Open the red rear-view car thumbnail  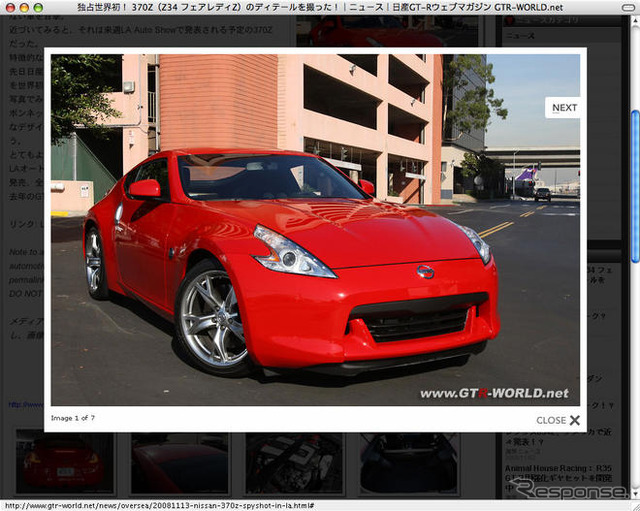click(x=64, y=462)
